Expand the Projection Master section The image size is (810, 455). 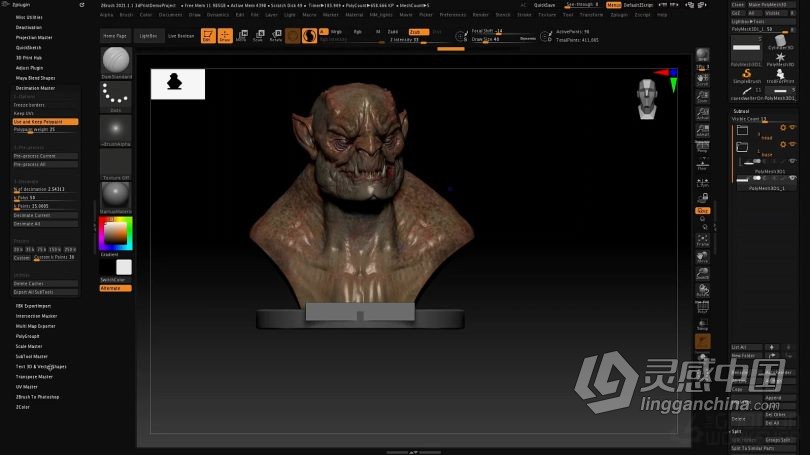(34, 38)
